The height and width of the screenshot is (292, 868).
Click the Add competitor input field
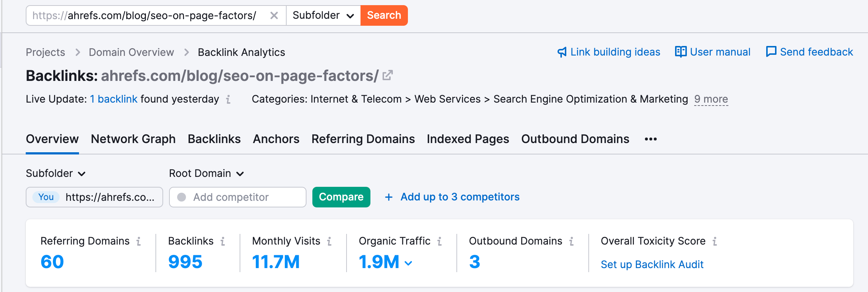point(238,197)
